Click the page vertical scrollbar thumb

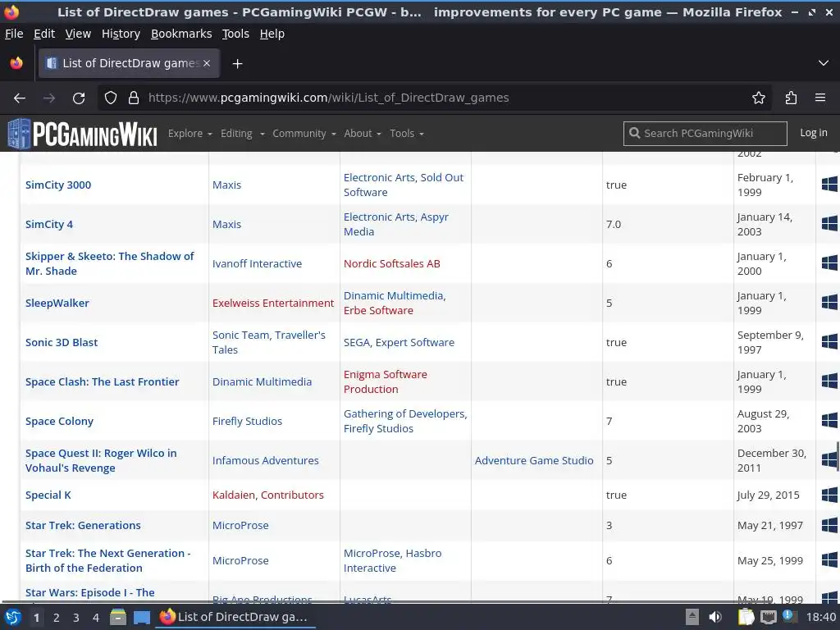[x=837, y=456]
